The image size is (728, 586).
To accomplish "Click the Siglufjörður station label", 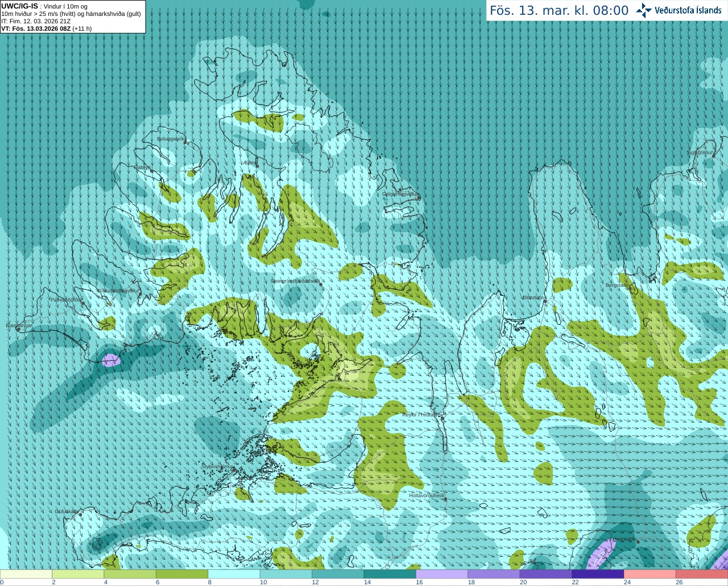I will click(700, 152).
